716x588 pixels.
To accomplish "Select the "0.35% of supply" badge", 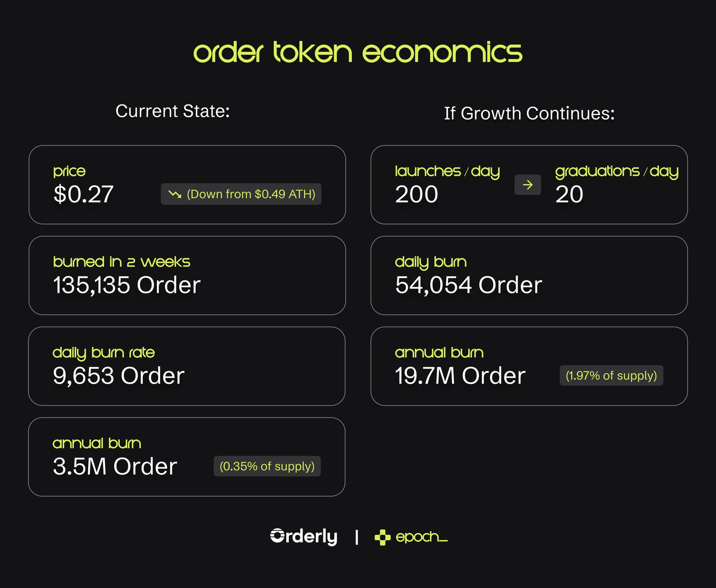I will point(267,466).
